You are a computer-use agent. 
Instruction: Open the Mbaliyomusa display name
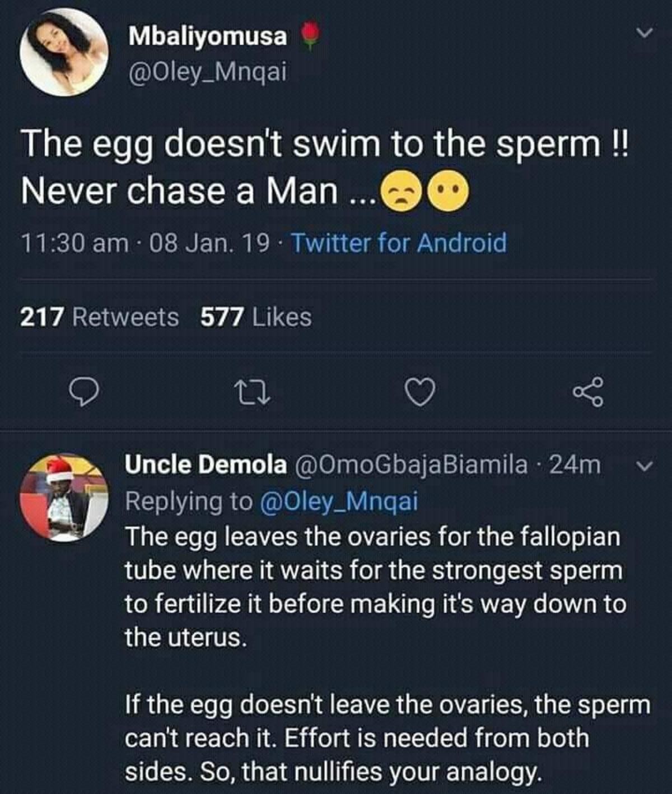tap(208, 36)
